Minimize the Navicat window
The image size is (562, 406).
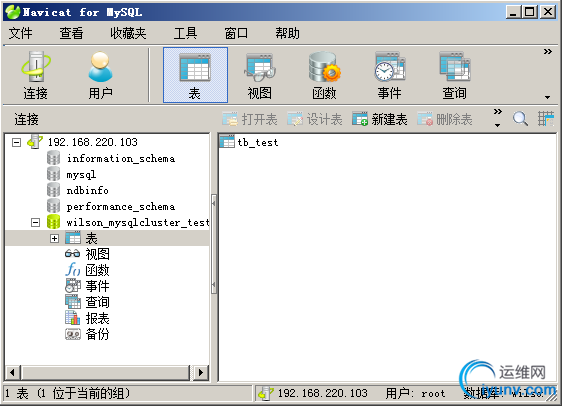click(513, 12)
